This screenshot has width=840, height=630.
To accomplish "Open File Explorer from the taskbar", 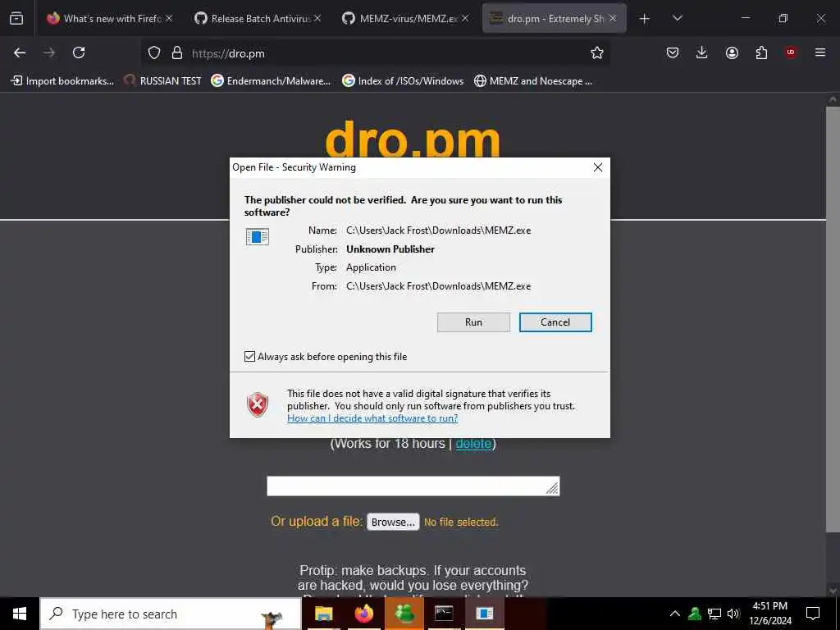I will click(x=323, y=614).
